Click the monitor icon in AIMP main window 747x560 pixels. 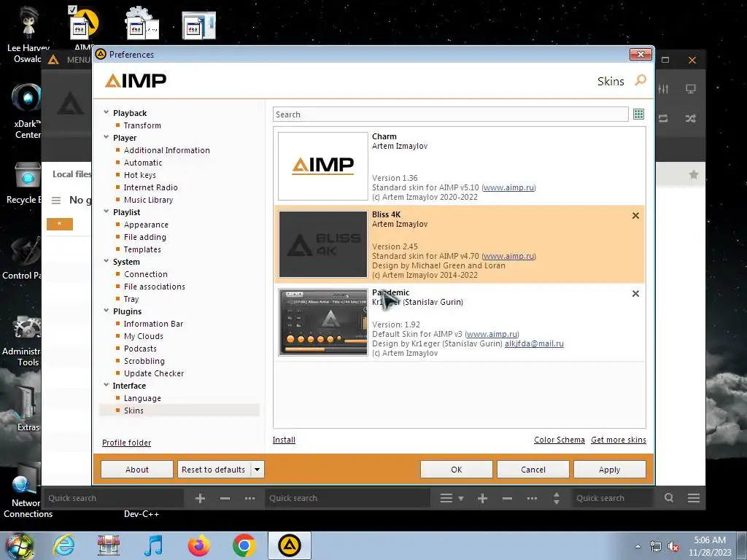(690, 89)
